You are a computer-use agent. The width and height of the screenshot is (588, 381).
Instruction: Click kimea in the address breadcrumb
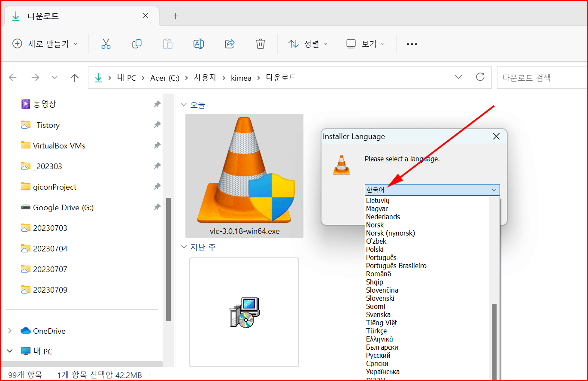point(242,78)
